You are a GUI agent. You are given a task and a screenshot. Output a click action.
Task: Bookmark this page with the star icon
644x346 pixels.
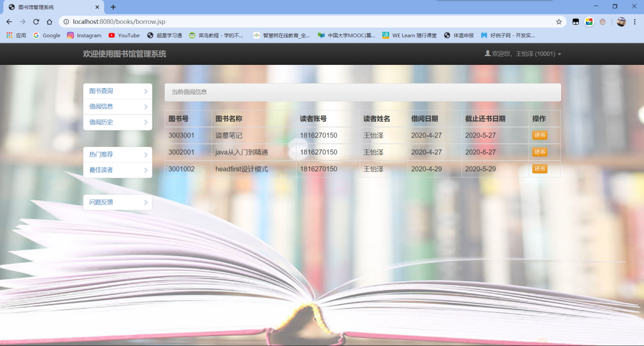coord(559,22)
